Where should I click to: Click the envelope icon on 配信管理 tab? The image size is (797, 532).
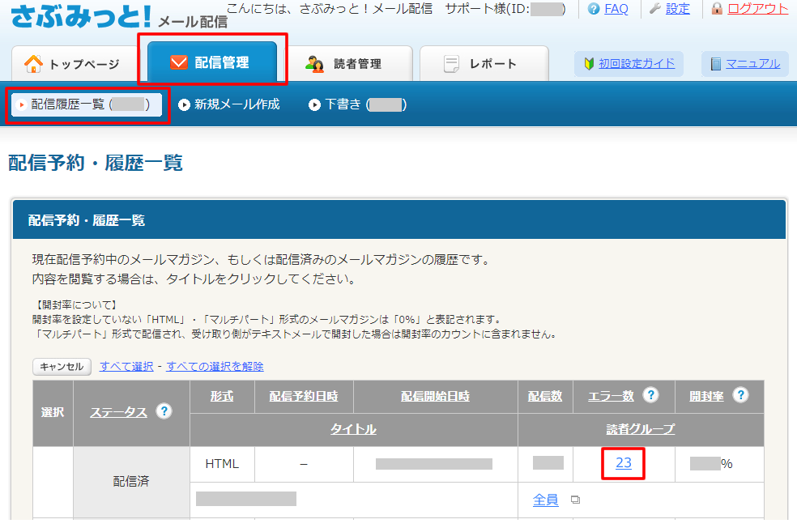pyautogui.click(x=178, y=62)
